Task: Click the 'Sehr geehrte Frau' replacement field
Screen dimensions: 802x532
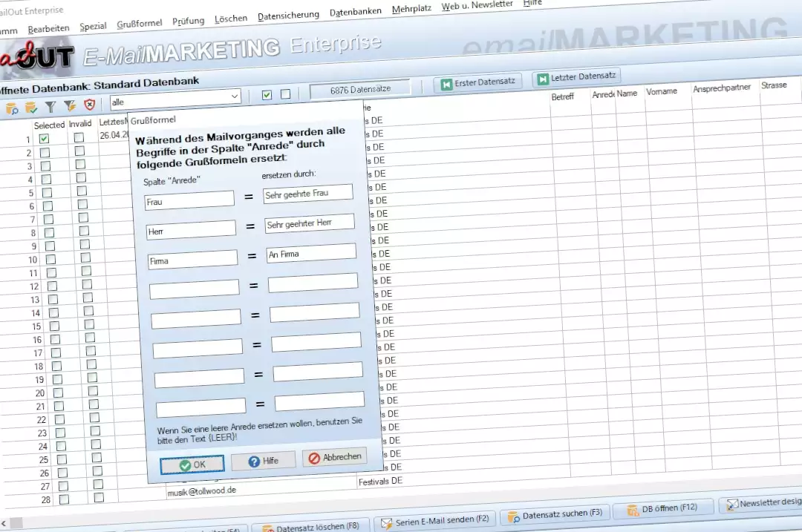Action: pyautogui.click(x=307, y=194)
